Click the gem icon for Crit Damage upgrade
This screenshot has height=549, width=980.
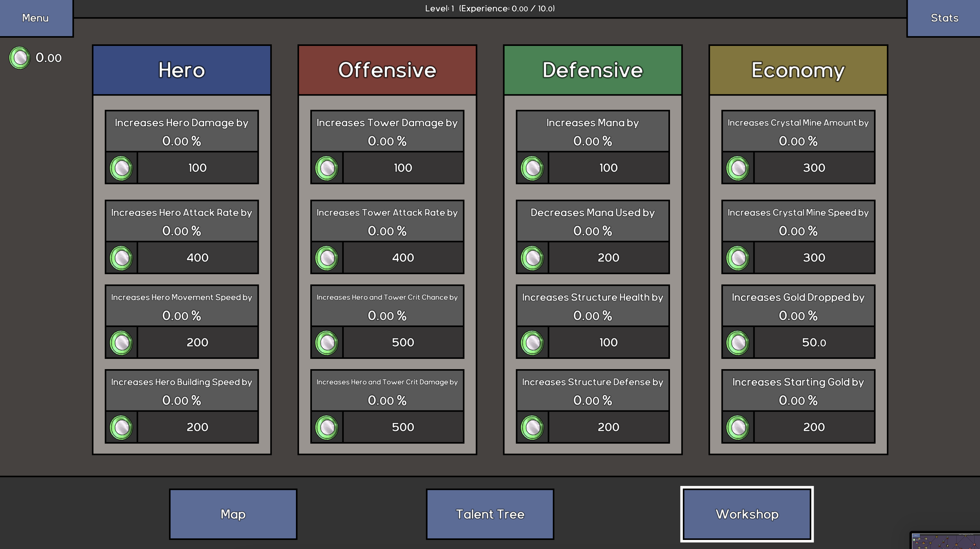[x=327, y=427]
